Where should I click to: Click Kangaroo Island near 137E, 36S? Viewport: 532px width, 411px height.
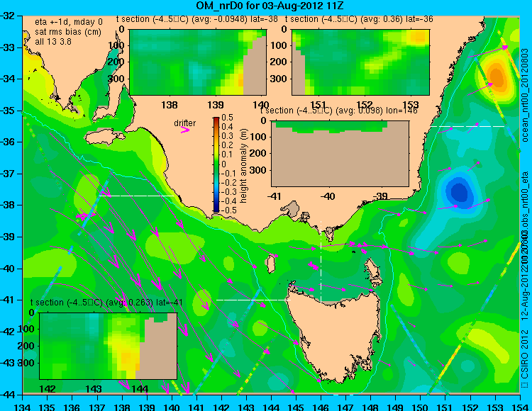pyautogui.click(x=104, y=137)
